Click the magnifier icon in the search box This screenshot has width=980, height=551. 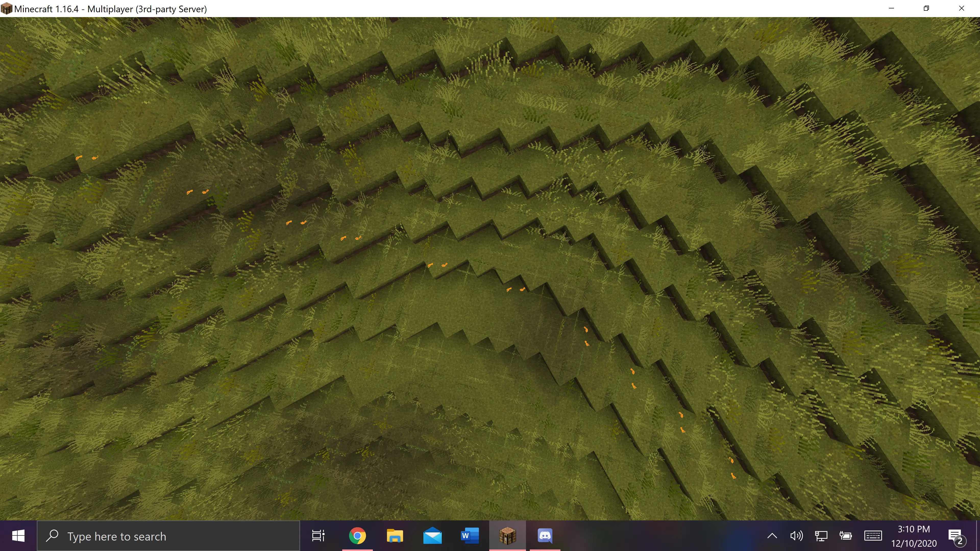click(x=52, y=535)
